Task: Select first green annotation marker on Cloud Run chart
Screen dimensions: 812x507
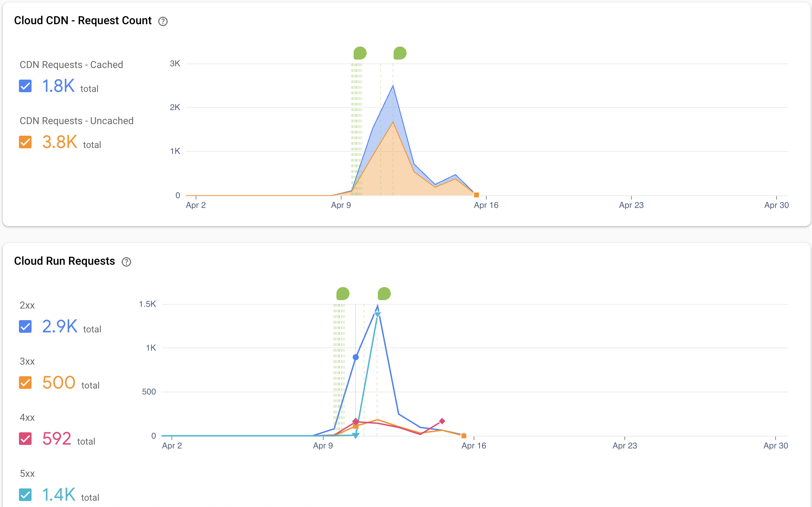Action: point(343,294)
